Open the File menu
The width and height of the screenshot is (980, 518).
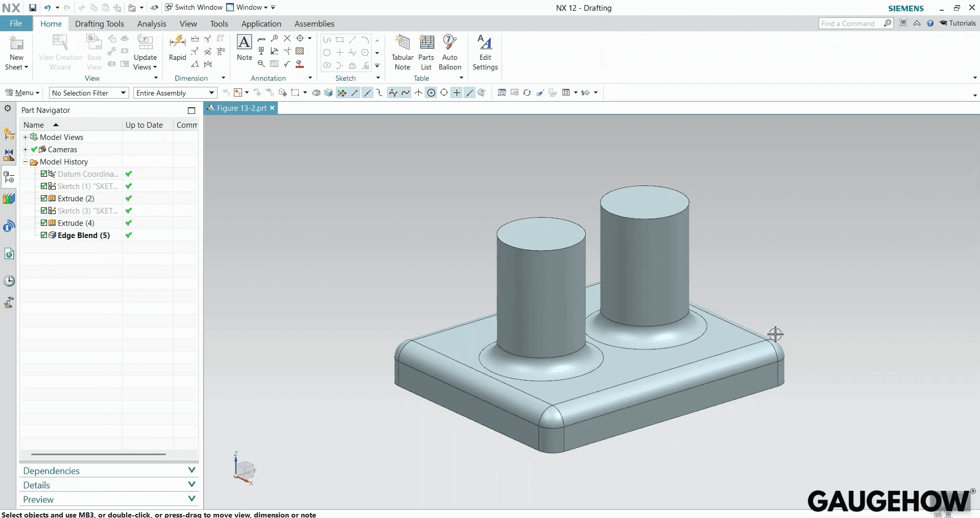coord(15,23)
